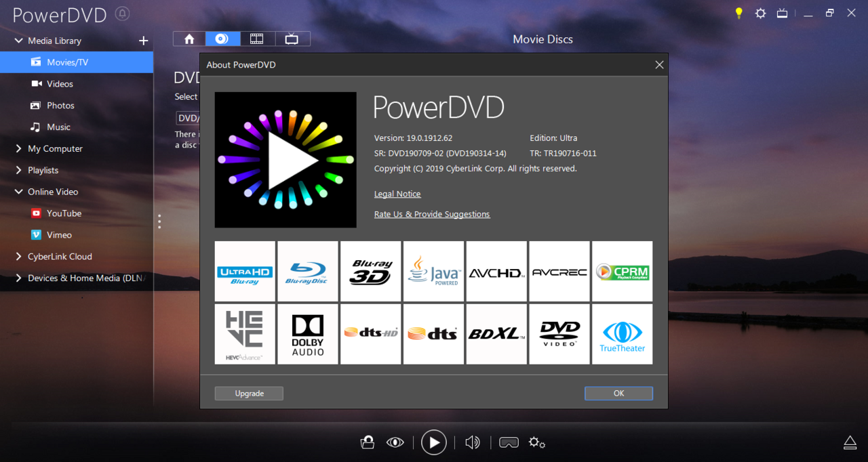Screen dimensions: 868x462
Task: Collapse the Online Video section
Action: [x=18, y=192]
